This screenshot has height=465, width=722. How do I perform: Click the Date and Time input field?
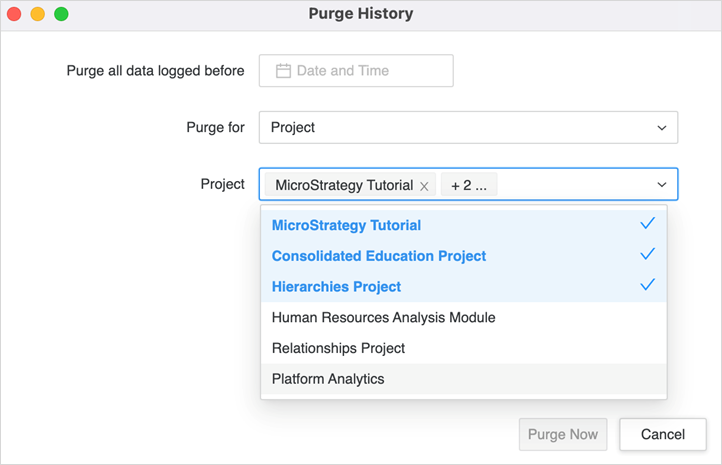(356, 71)
